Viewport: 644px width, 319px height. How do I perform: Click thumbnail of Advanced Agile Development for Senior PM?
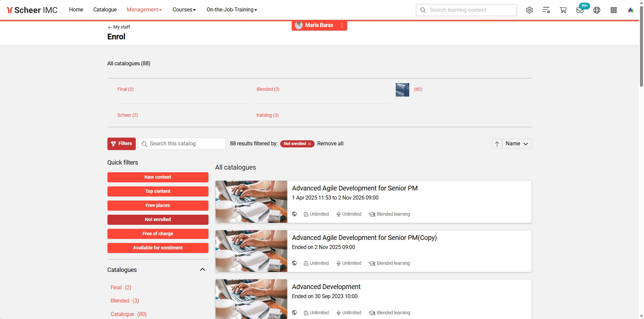tap(251, 202)
